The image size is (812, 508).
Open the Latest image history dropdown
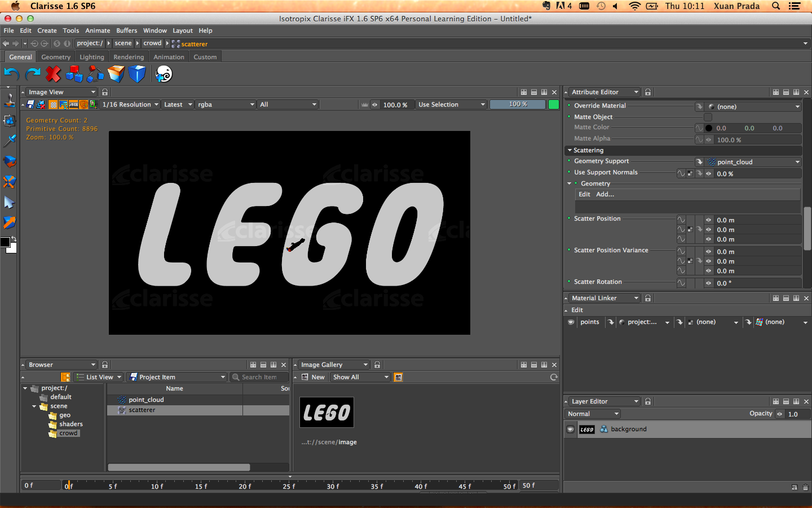tap(178, 104)
